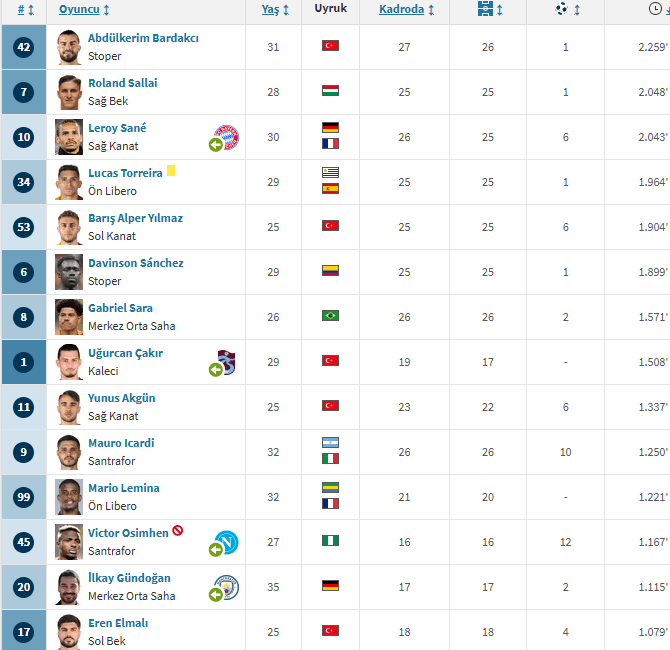Click Brazil flag in Gabriel Sara's row
Image resolution: width=670 pixels, height=650 pixels.
(x=330, y=316)
